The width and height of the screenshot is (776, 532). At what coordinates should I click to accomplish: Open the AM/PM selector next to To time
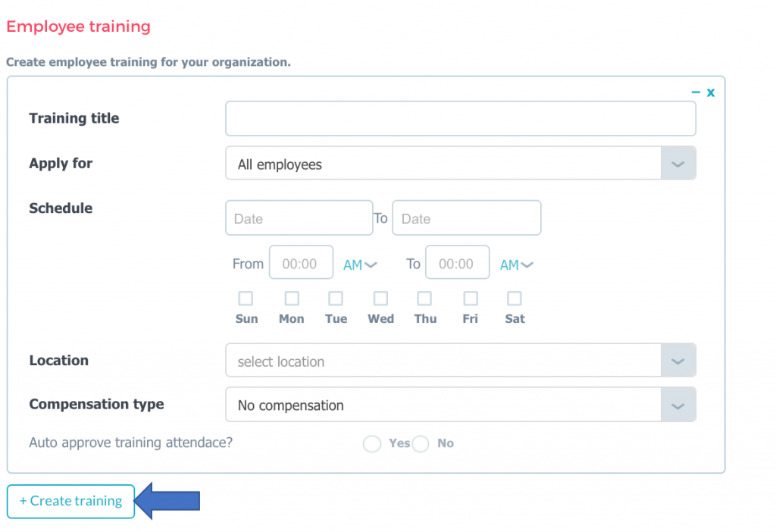pyautogui.click(x=515, y=264)
